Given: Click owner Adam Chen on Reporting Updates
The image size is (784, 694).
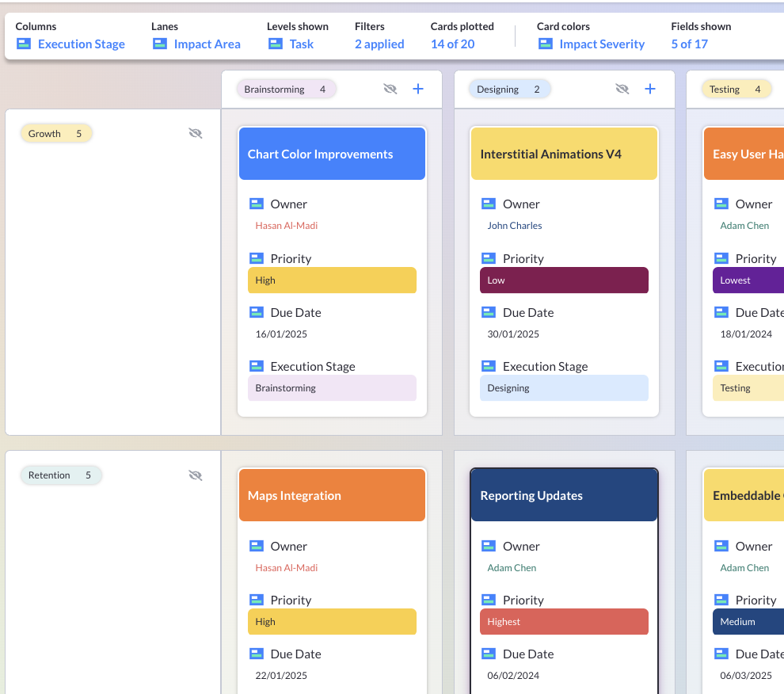Looking at the screenshot, I should click(512, 568).
